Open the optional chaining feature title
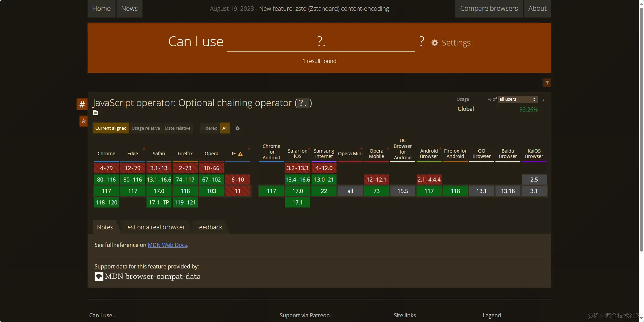Viewport: 644px width, 322px height. click(202, 103)
